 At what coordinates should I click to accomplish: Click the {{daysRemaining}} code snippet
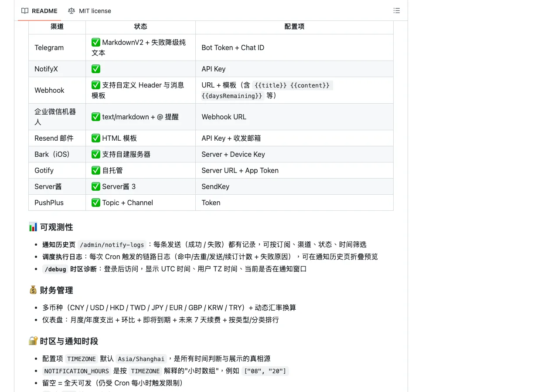pos(232,96)
